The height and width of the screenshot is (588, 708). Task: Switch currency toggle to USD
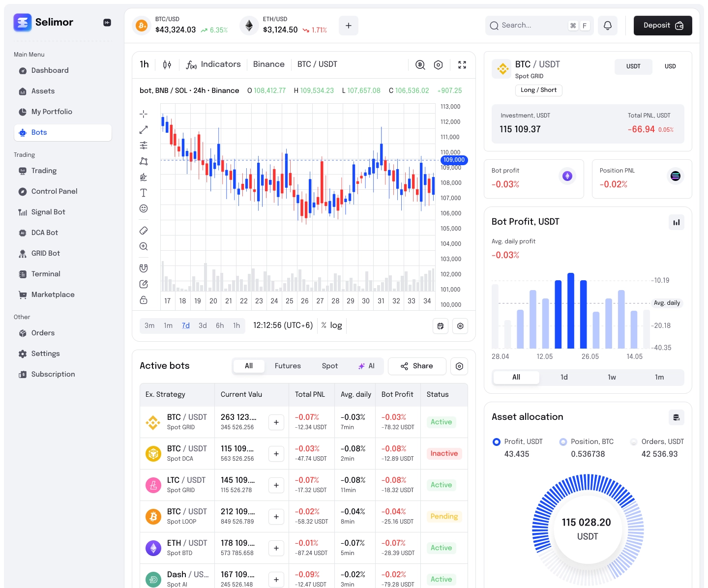670,66
